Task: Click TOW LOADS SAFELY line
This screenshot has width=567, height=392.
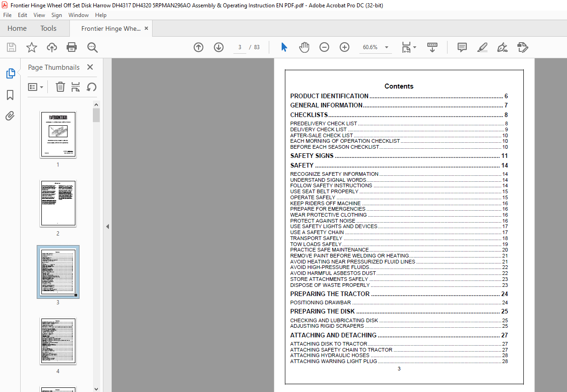Action: click(x=399, y=245)
